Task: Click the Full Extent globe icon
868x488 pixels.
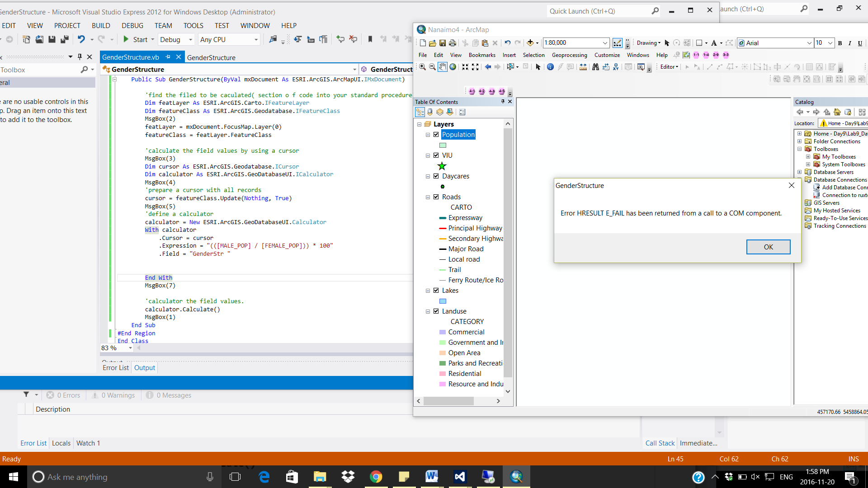Action: coord(453,67)
